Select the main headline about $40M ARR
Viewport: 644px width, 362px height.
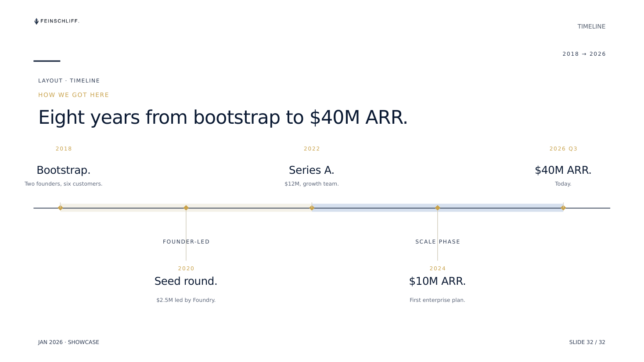223,118
